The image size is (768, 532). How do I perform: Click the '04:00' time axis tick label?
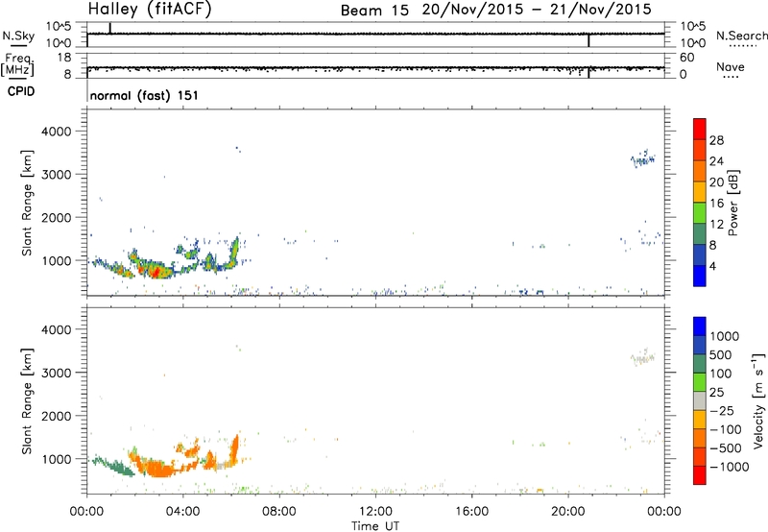[182, 512]
